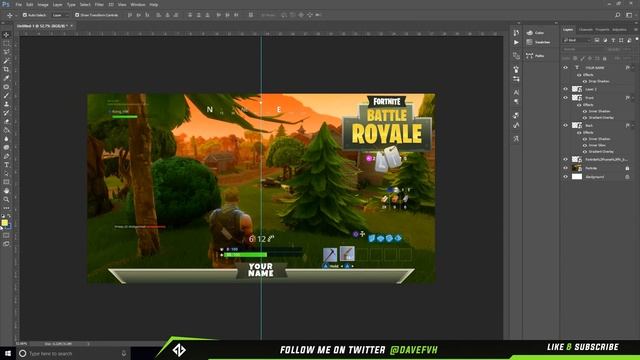The width and height of the screenshot is (640, 360).
Task: Select the Move tool in the toolbox
Action: (x=6, y=35)
